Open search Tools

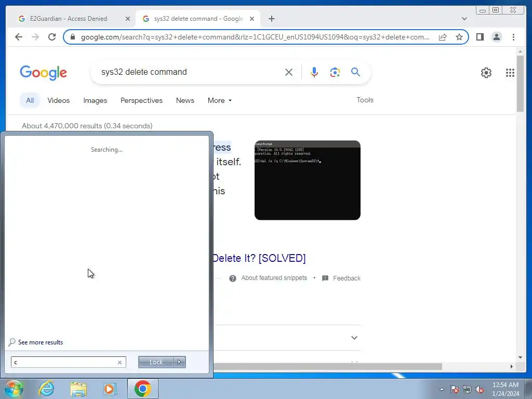click(x=365, y=100)
